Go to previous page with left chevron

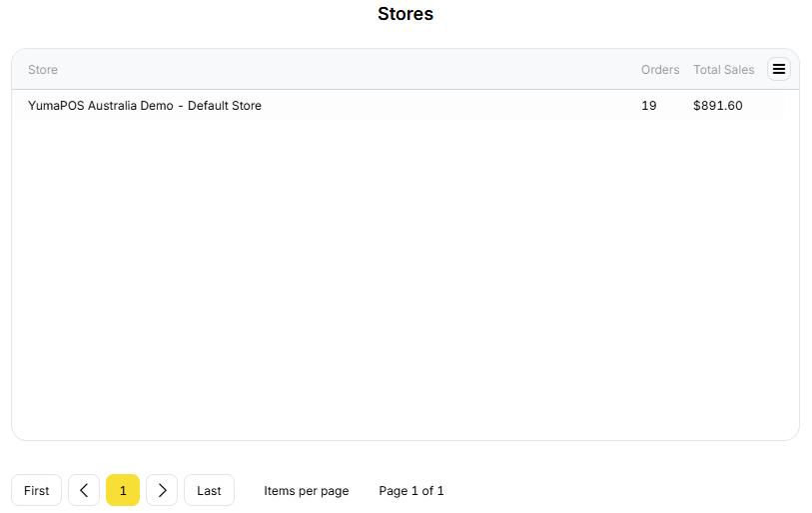click(84, 490)
